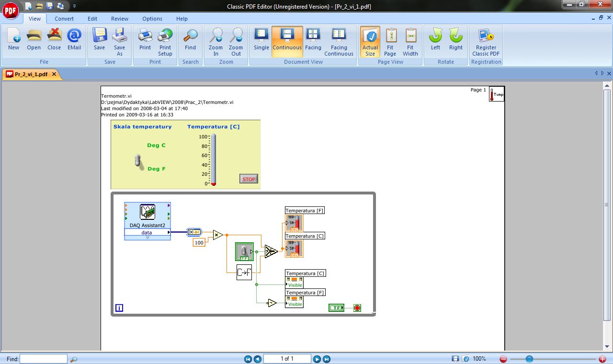Screen dimensions: 613x364
Task: Select the Zoom In tool
Action: [216, 41]
